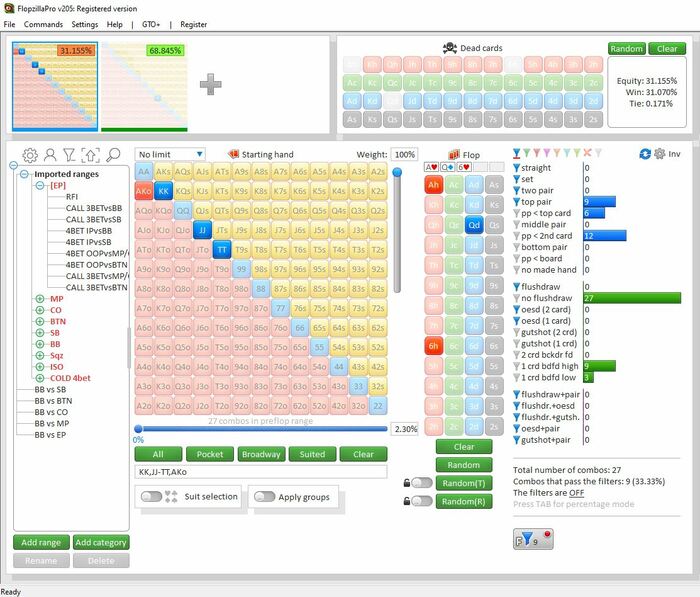700x597 pixels.
Task: Click the Broadway button
Action: (261, 454)
